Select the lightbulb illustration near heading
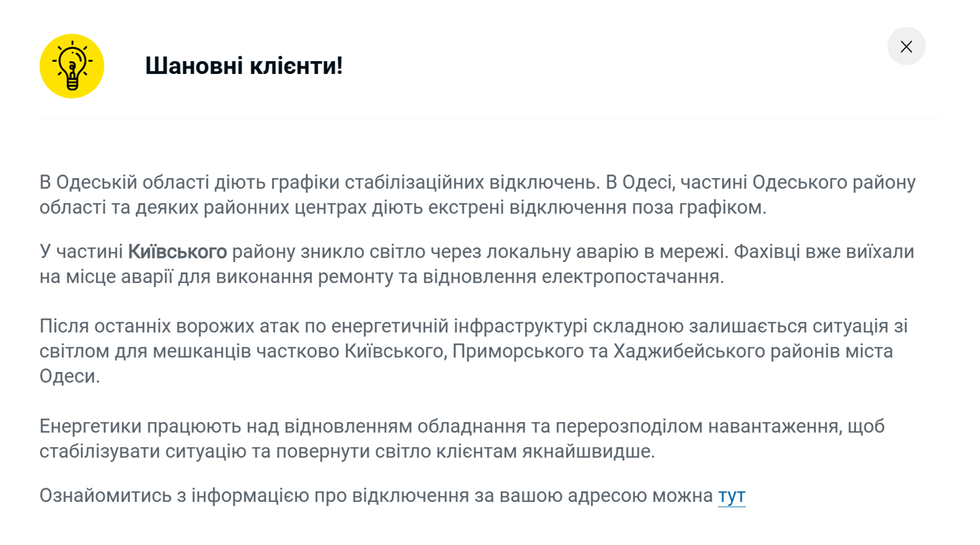The width and height of the screenshot is (980, 545). (72, 65)
